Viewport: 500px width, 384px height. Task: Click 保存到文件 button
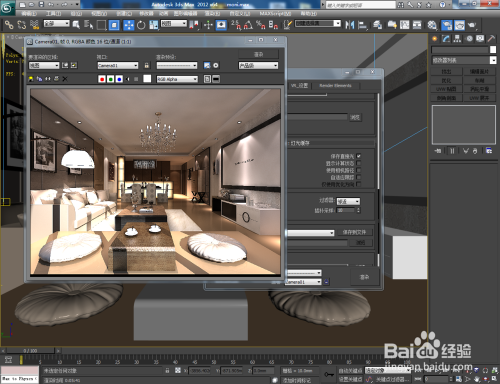(x=354, y=232)
